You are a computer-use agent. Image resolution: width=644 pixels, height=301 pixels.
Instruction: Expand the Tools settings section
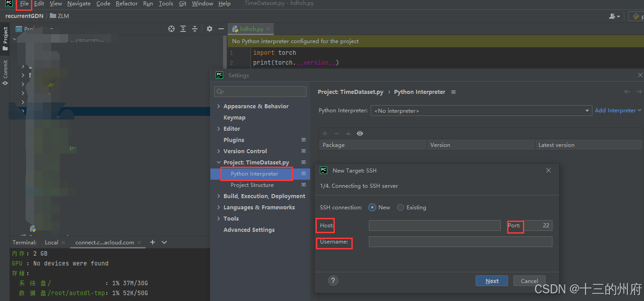click(x=219, y=219)
